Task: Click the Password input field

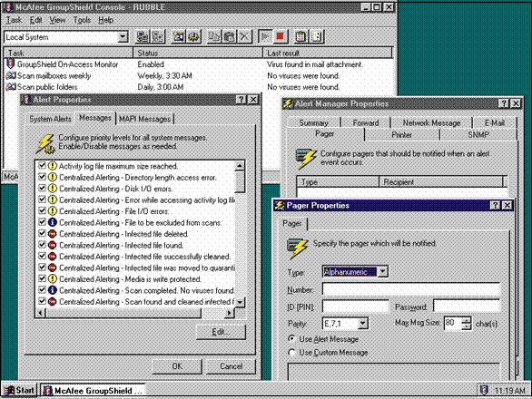Action: pyautogui.click(x=467, y=307)
